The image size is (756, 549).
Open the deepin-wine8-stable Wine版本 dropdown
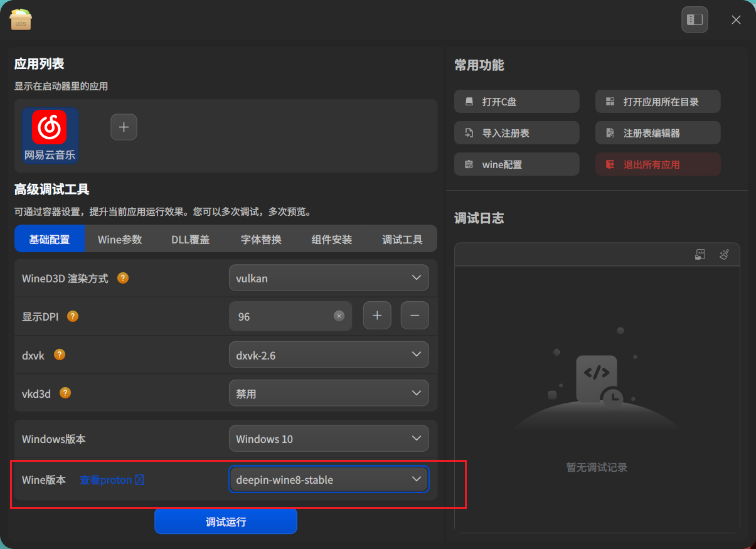pos(329,479)
